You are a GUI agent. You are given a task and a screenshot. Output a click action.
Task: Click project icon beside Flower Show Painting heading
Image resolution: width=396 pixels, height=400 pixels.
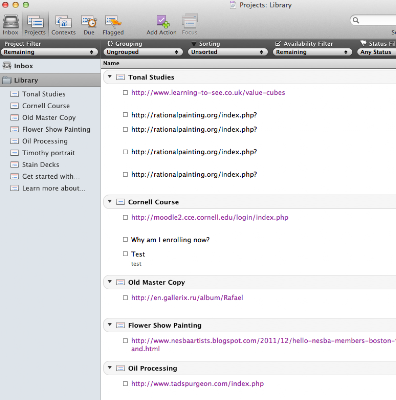(120, 325)
